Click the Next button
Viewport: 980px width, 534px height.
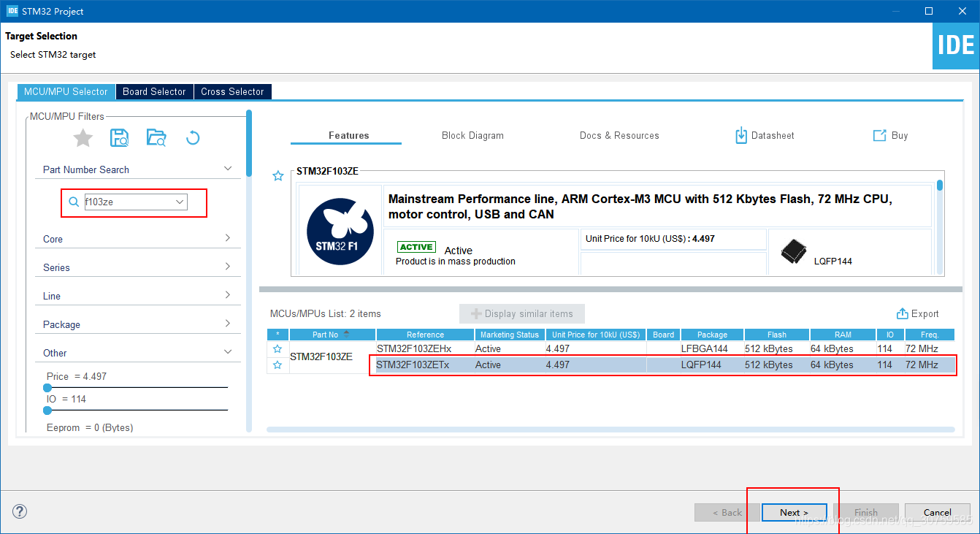[794, 513]
